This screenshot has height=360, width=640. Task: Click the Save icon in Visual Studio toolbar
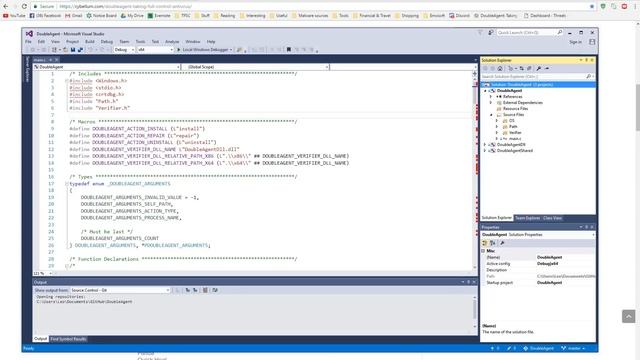click(x=73, y=50)
